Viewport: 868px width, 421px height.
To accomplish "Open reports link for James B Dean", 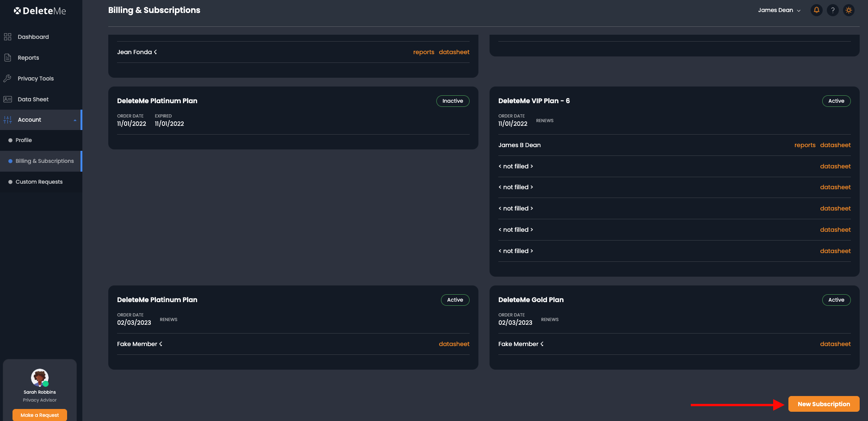I will [805, 145].
